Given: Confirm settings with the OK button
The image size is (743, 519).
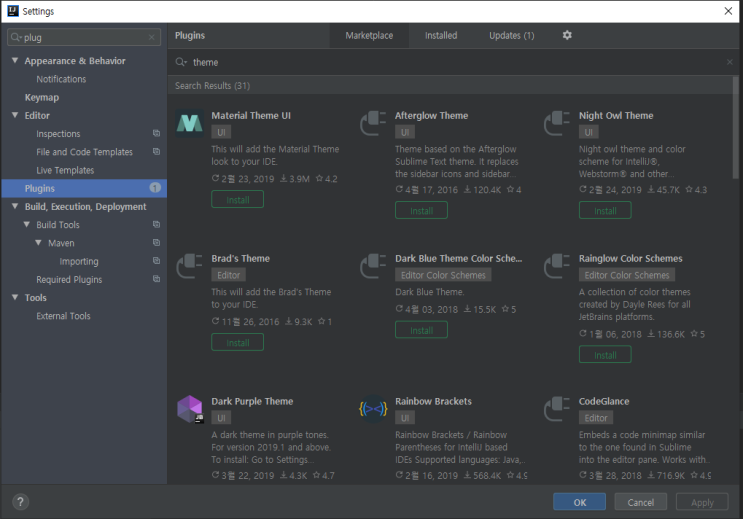Looking at the screenshot, I should coord(580,502).
